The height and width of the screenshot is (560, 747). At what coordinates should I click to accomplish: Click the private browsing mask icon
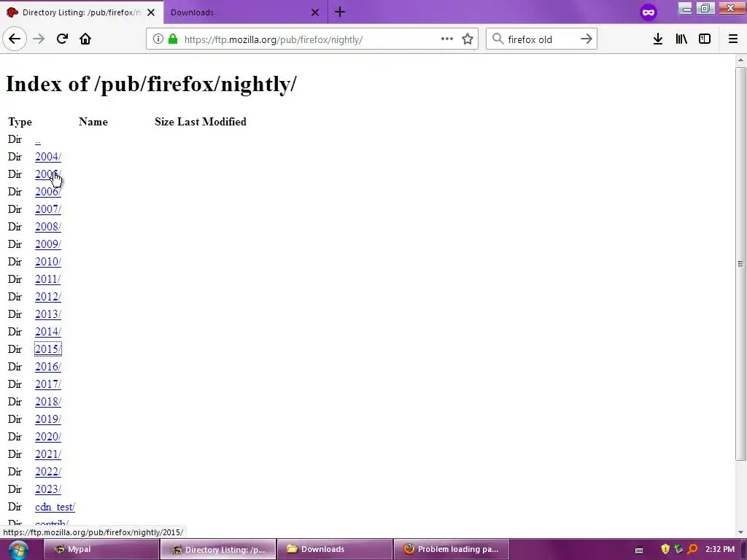(x=649, y=12)
